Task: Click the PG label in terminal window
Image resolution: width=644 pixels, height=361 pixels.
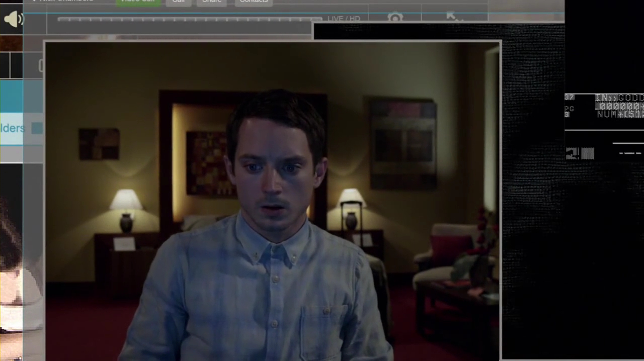Action: [x=569, y=109]
